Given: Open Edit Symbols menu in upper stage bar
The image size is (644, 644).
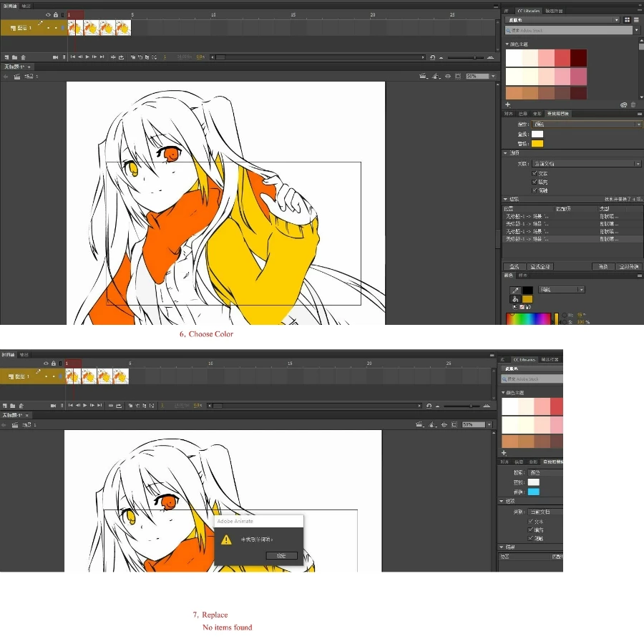Looking at the screenshot, I should coord(436,77).
